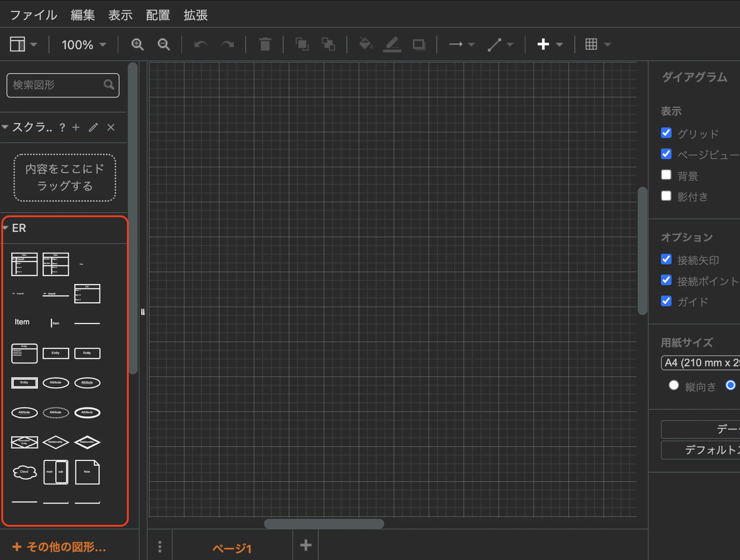This screenshot has width=740, height=560.
Task: Open the ファイル menu
Action: (x=34, y=15)
